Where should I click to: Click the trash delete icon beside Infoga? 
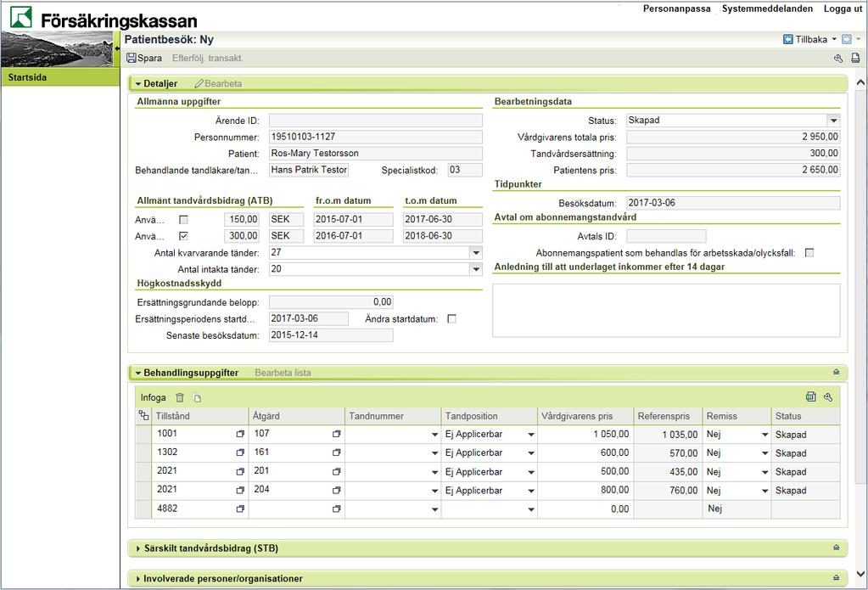pyautogui.click(x=179, y=397)
